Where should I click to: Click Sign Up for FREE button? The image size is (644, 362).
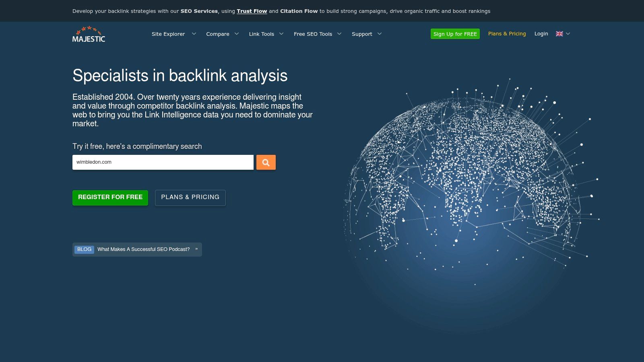(x=455, y=34)
